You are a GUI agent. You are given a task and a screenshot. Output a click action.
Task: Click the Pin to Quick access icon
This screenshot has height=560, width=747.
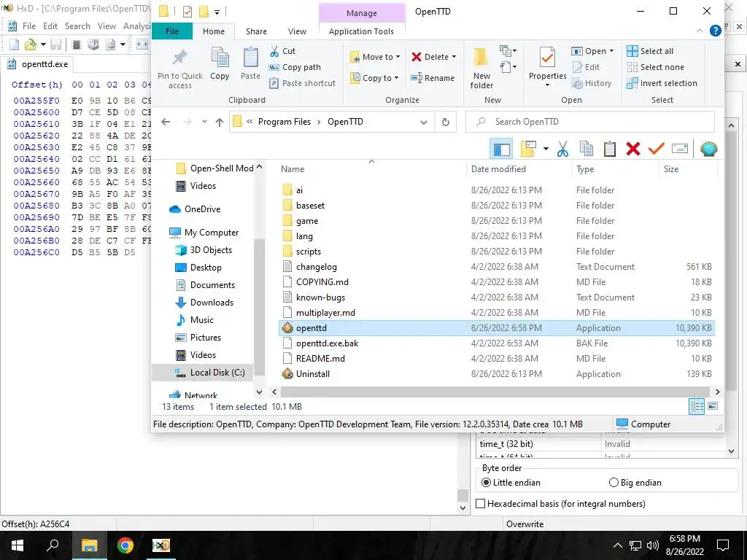point(179,58)
